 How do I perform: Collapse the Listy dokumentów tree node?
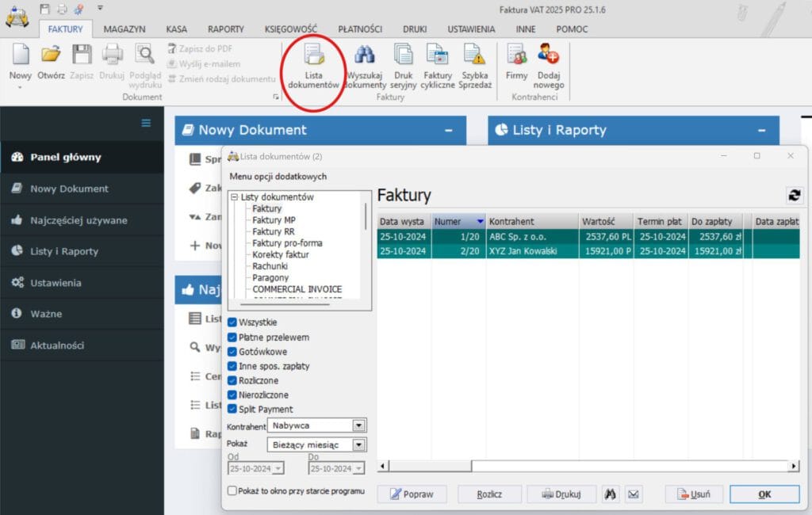tap(235, 197)
